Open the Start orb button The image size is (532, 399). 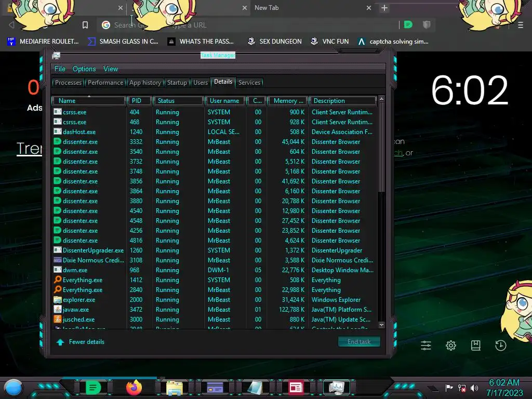point(14,388)
